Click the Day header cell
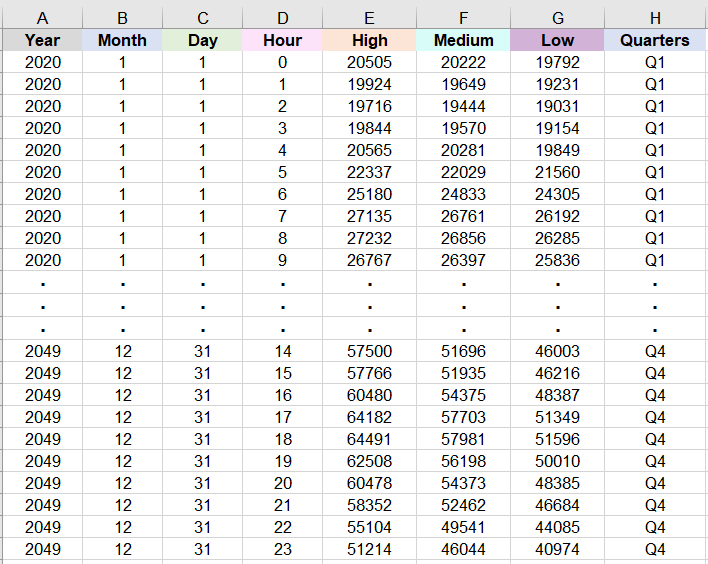 (x=202, y=40)
